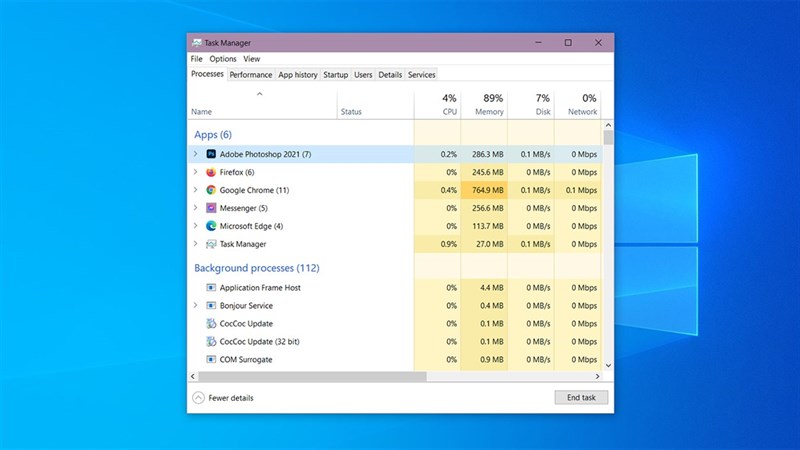This screenshot has width=800, height=450.
Task: Select the COM Surrogate icon
Action: tap(211, 360)
